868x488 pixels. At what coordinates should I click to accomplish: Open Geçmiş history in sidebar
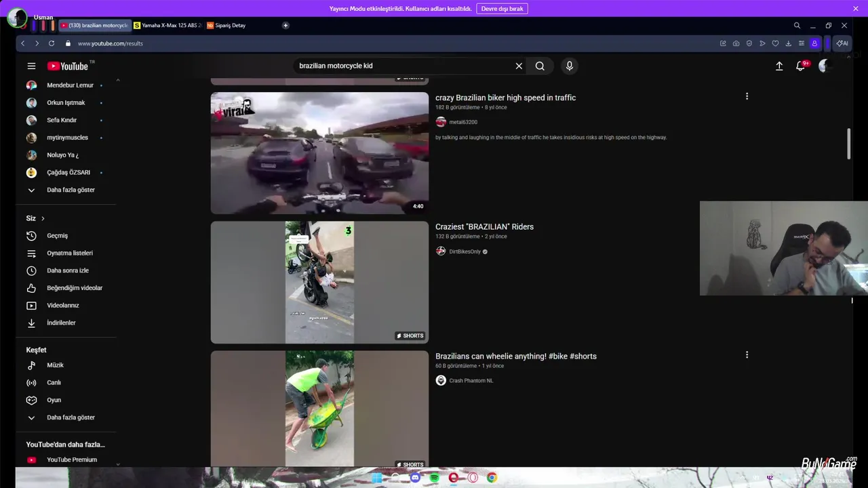coord(57,236)
